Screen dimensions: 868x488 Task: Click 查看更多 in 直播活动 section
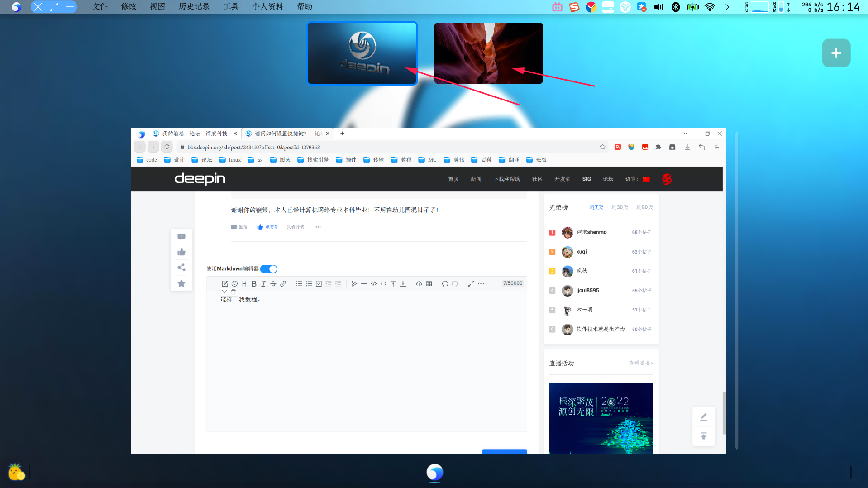(641, 363)
